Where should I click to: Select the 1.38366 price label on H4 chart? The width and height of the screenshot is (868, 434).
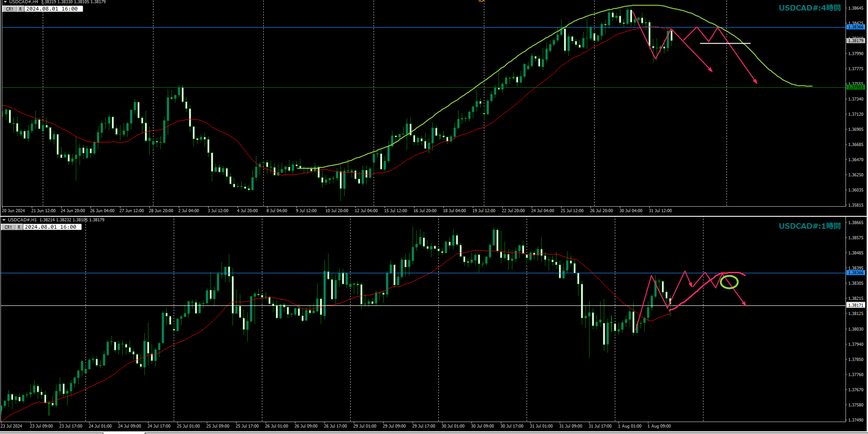click(x=856, y=27)
